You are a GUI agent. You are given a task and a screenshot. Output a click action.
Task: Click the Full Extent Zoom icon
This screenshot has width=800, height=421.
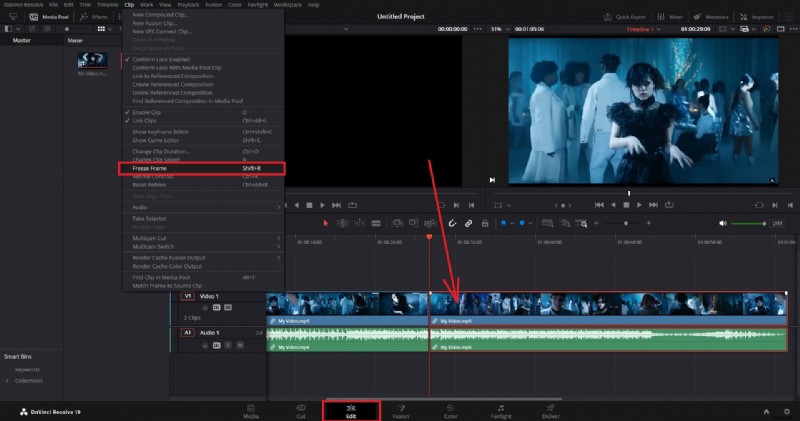(x=547, y=223)
